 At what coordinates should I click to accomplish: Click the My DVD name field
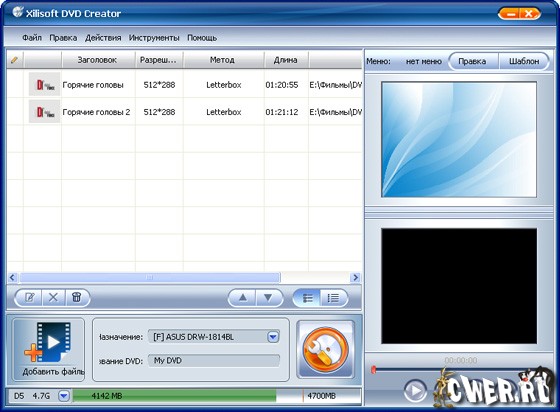click(214, 361)
